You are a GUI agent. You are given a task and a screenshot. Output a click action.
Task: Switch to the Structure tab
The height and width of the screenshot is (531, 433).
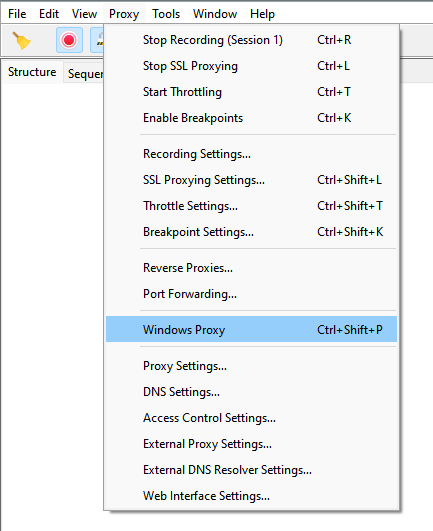(32, 72)
